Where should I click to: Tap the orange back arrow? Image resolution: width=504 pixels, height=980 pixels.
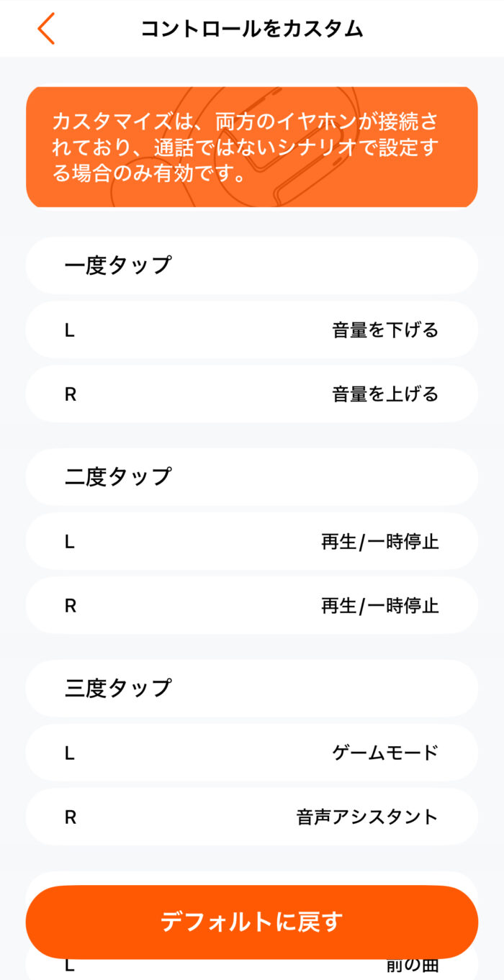pos(46,29)
